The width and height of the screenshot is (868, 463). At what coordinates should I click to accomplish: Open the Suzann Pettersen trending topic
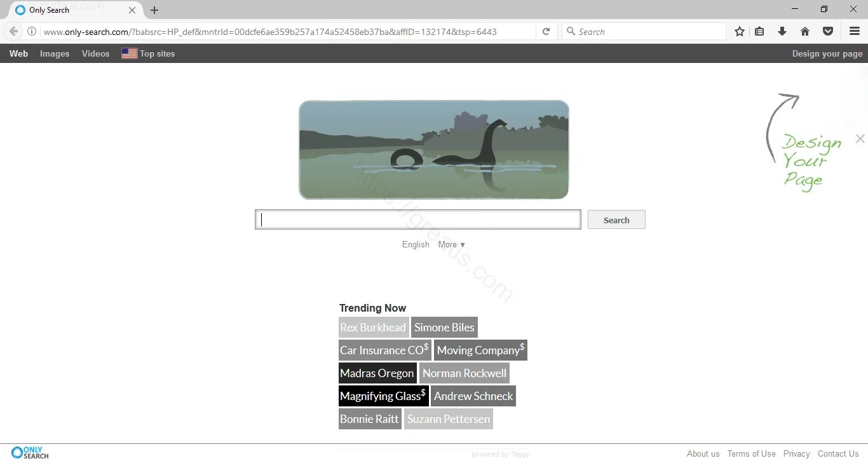pyautogui.click(x=449, y=419)
